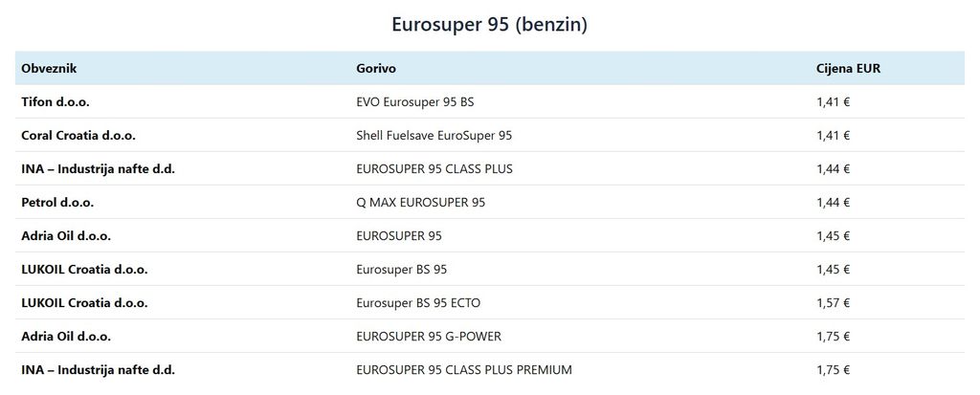Click price of EUROSUPER 95 G-POWER
Viewport: 980px width, 395px height.
(x=834, y=337)
